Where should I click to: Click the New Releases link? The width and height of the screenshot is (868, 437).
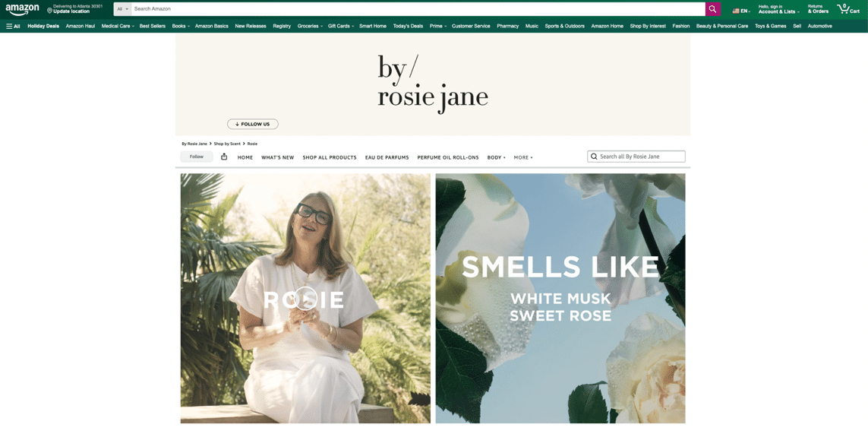click(250, 26)
